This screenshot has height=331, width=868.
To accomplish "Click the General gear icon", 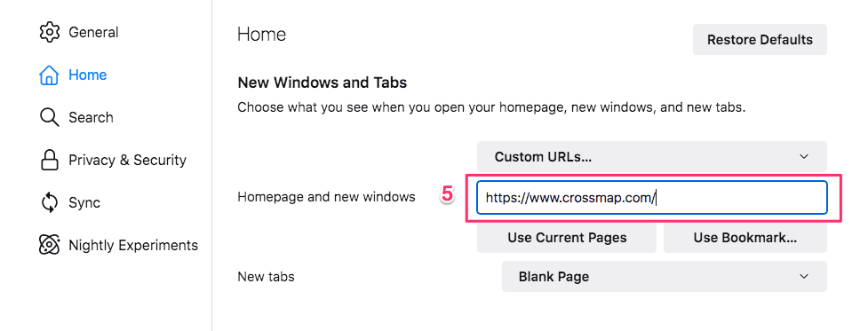I will 49,32.
